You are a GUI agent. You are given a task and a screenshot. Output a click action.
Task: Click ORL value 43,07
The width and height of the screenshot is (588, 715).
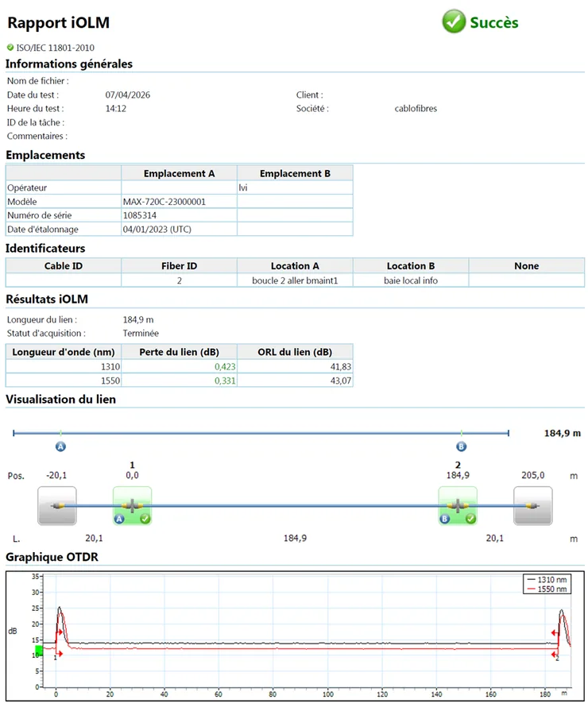tap(341, 381)
